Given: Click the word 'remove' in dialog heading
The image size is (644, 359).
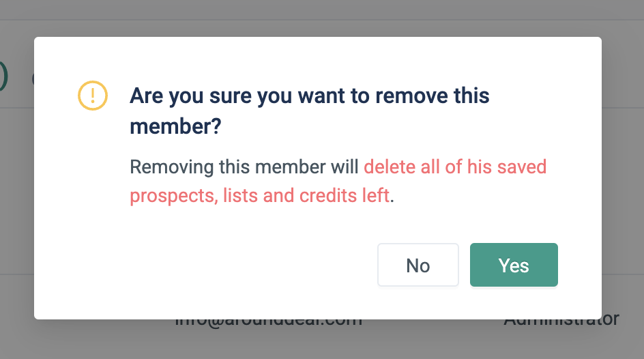Looking at the screenshot, I should tap(395, 96).
